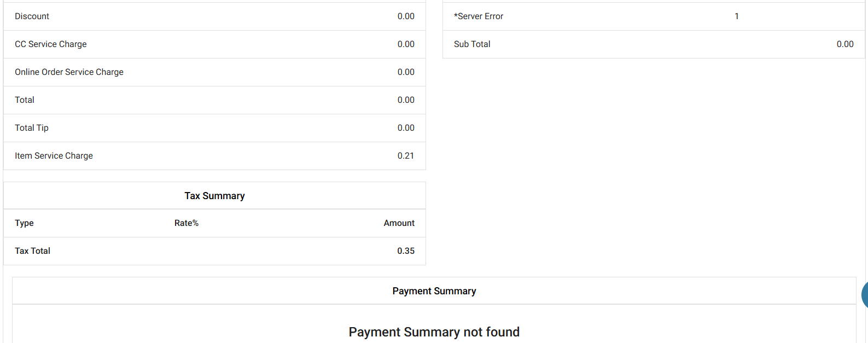This screenshot has width=868, height=343.
Task: Click the Discount row label
Action: 32,16
